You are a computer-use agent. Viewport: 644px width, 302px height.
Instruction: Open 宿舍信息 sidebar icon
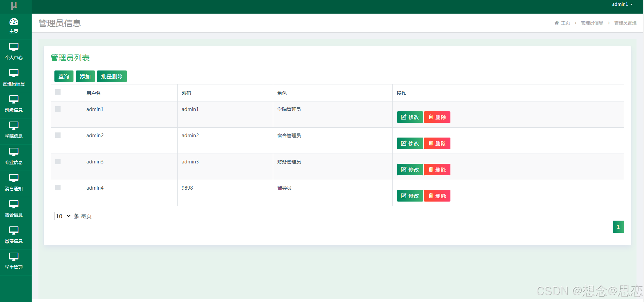coord(14,204)
